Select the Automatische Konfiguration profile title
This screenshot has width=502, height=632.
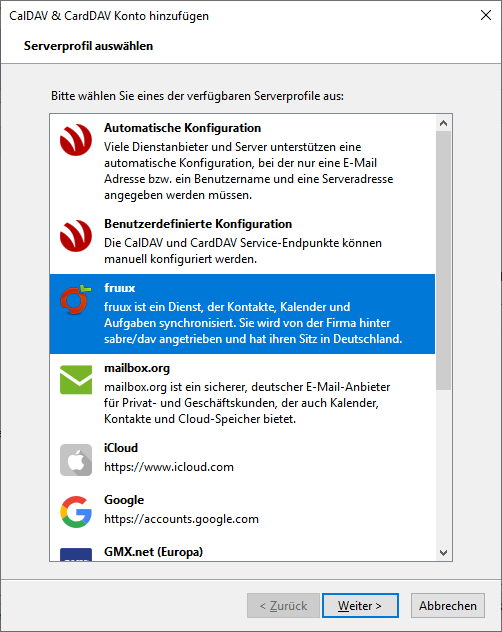[x=182, y=128]
